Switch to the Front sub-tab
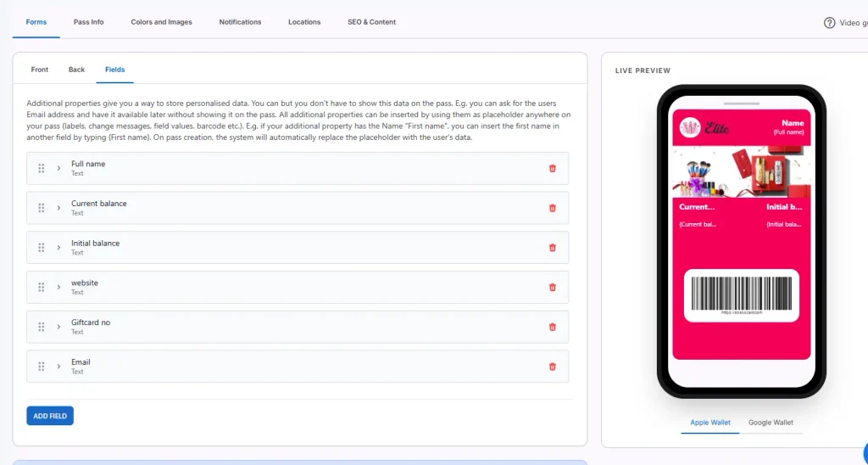The height and width of the screenshot is (465, 868). click(39, 70)
